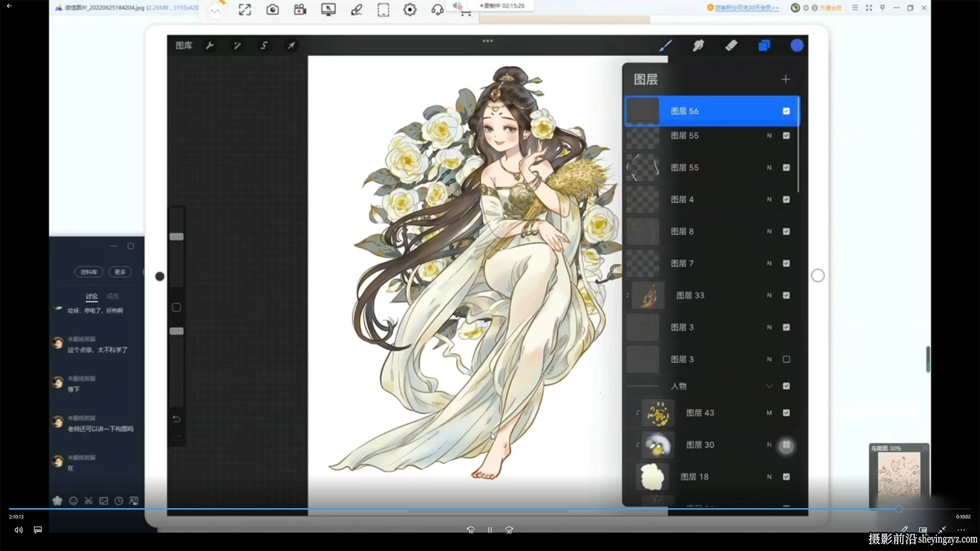Toggle video player volume speaker icon
The image size is (980, 551).
point(18,530)
